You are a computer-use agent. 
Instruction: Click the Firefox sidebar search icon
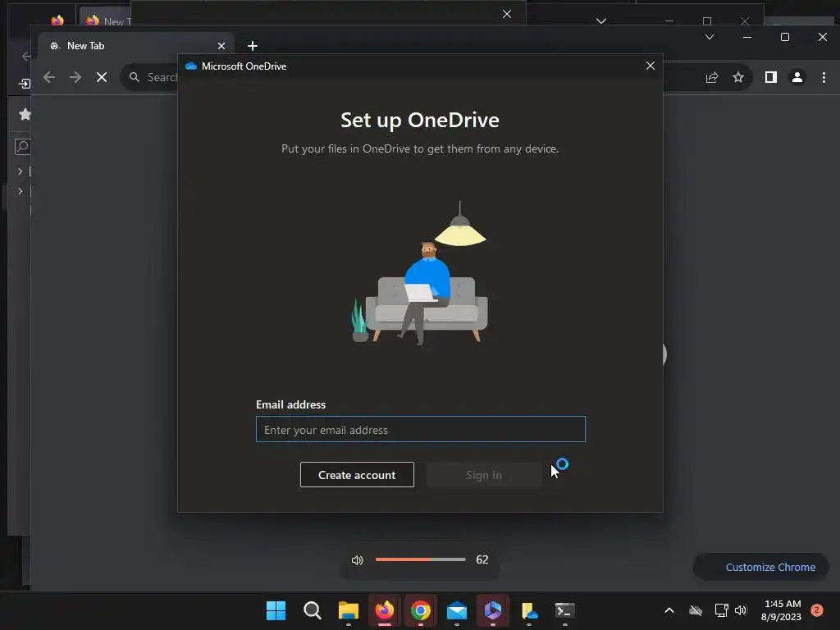pyautogui.click(x=22, y=146)
